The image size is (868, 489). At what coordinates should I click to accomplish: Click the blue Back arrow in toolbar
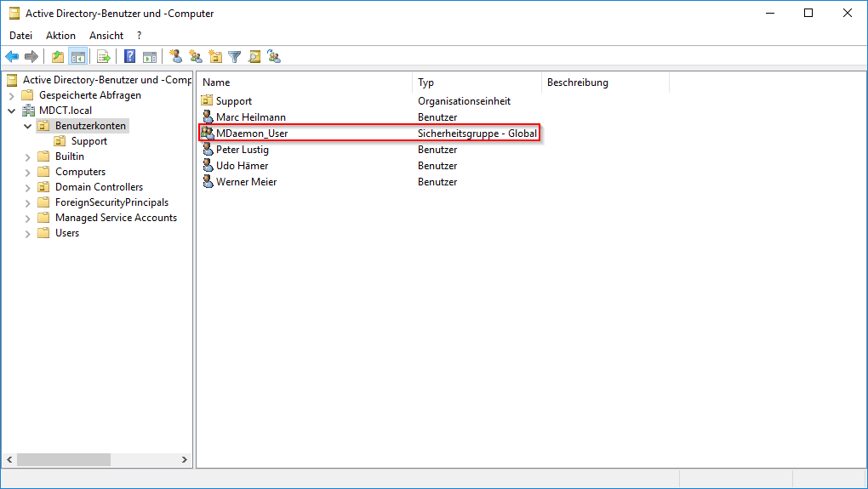(12, 57)
